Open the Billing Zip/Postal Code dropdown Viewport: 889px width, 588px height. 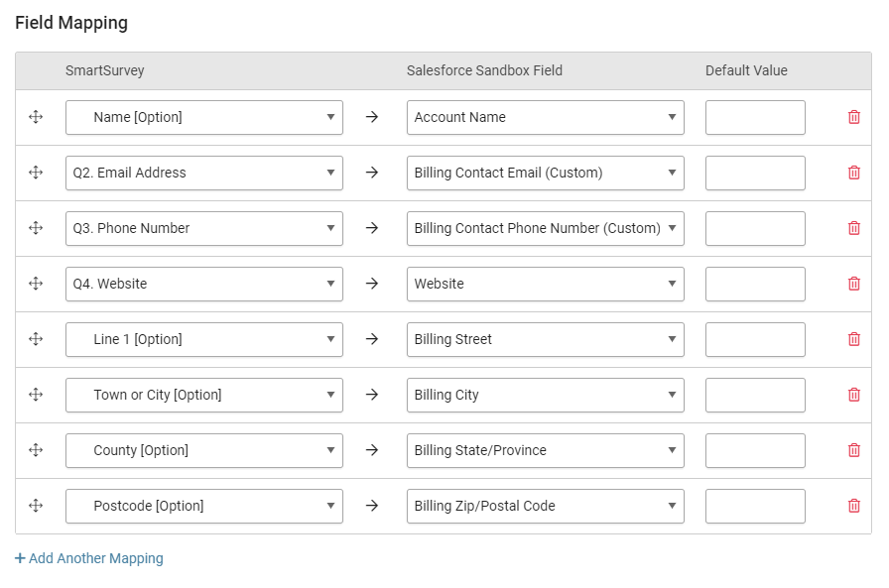(546, 506)
